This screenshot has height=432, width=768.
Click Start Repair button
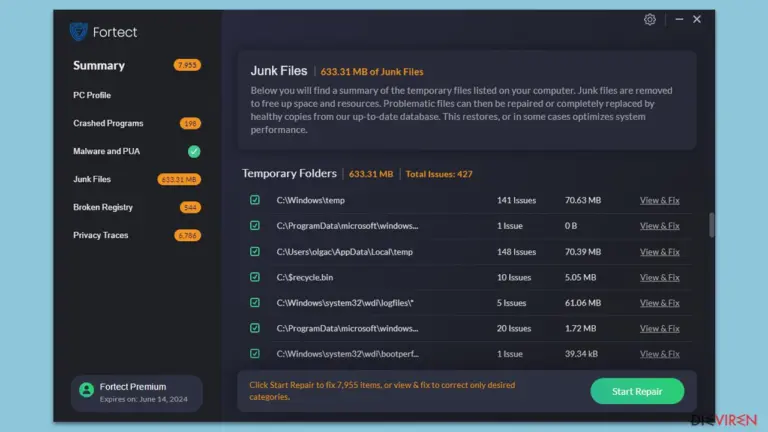(637, 391)
